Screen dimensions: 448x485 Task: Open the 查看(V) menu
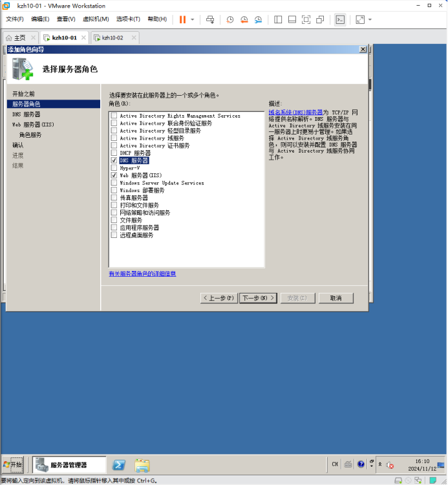[x=66, y=19]
